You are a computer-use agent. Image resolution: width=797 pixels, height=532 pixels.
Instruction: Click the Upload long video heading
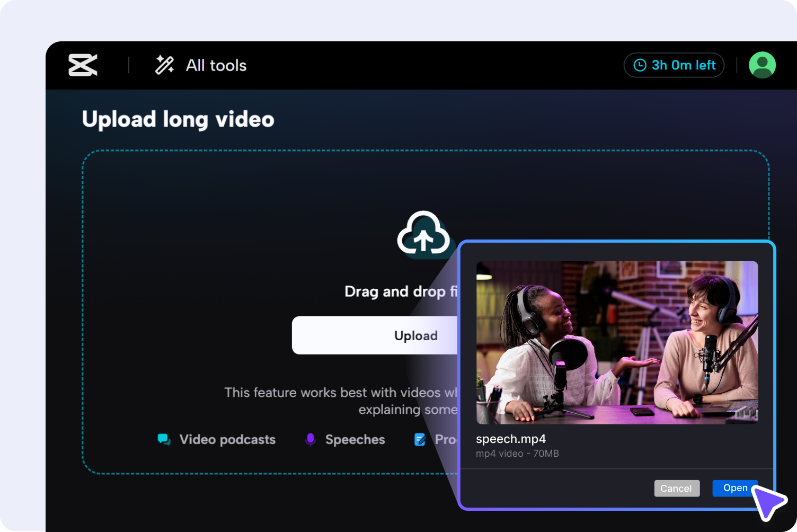pyautogui.click(x=178, y=119)
